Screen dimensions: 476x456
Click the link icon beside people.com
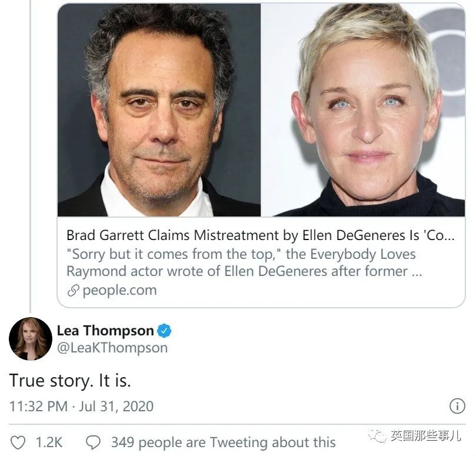coord(73,291)
